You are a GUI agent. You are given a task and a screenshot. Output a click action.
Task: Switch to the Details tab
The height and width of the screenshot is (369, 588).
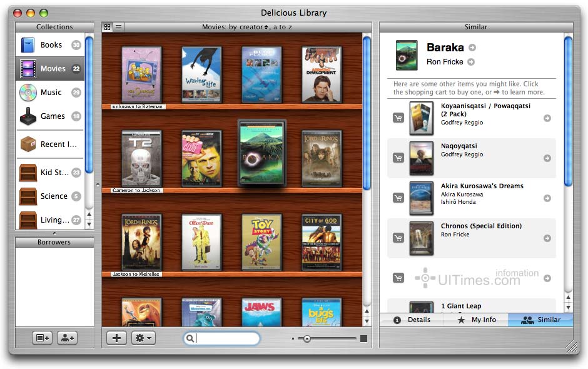click(412, 320)
